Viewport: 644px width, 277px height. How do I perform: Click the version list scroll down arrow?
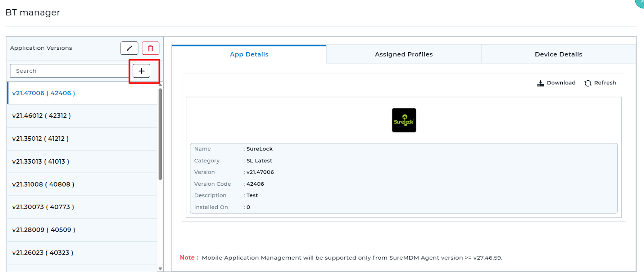[160, 269]
